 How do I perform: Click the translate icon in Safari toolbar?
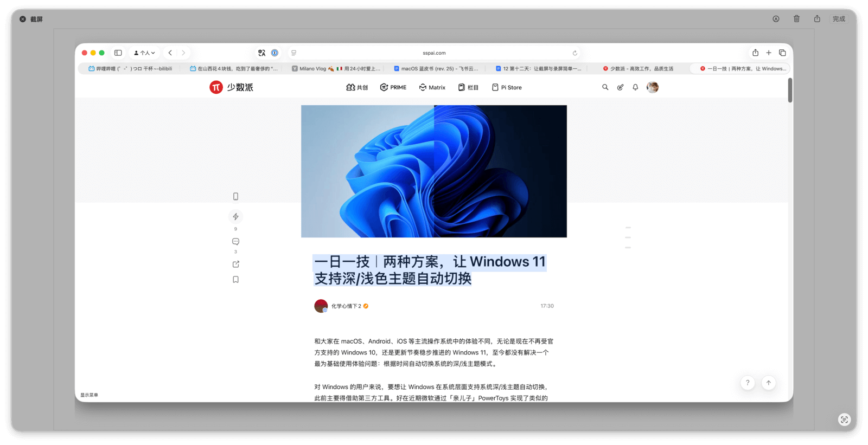pyautogui.click(x=262, y=53)
